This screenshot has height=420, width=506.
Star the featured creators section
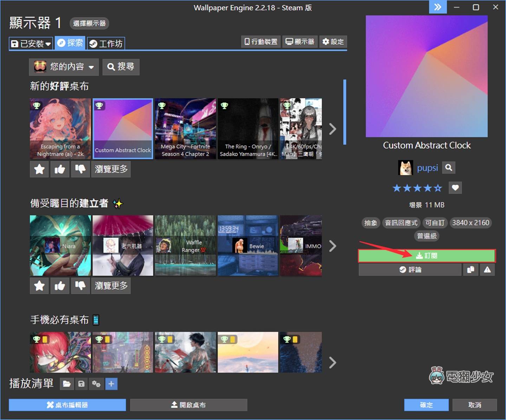pyautogui.click(x=39, y=286)
